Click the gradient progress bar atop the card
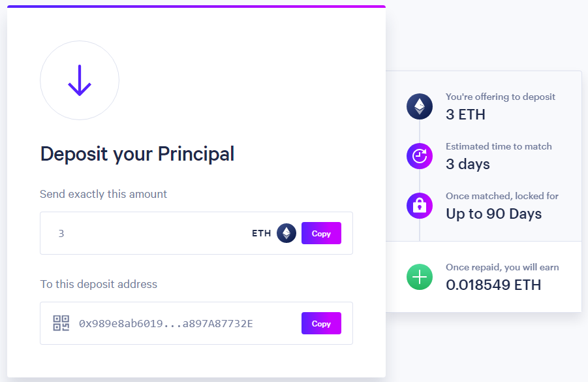 196,7
